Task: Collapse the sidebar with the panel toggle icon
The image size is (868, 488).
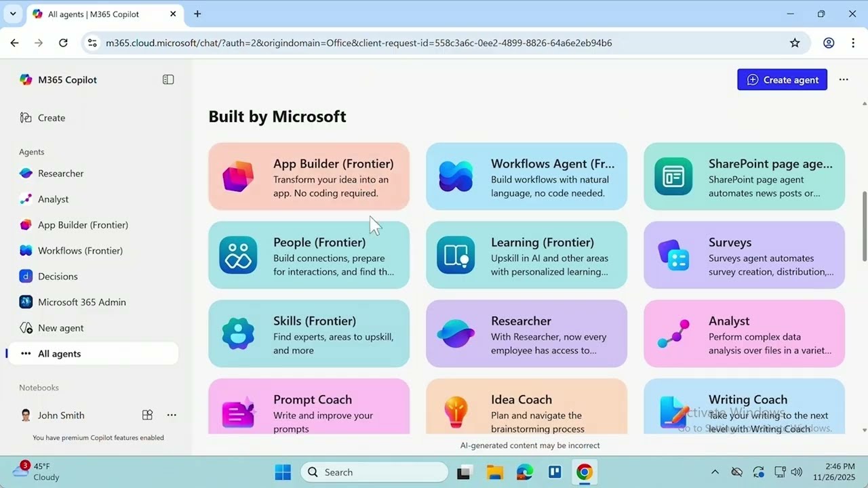Action: pos(168,79)
